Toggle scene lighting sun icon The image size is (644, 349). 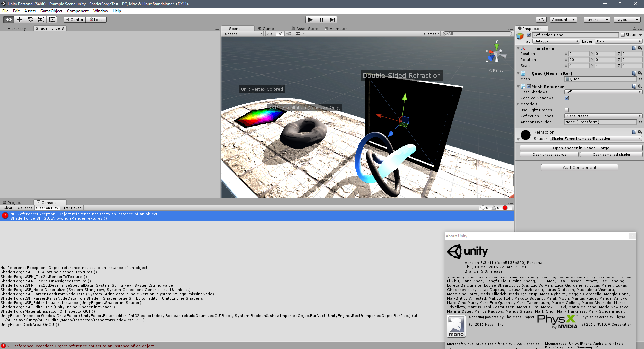[x=280, y=34]
